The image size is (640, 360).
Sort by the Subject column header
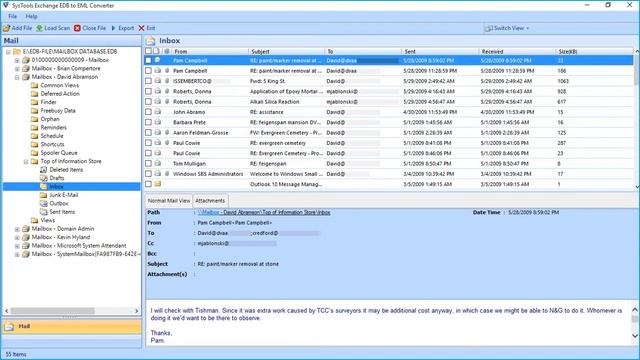[x=286, y=51]
